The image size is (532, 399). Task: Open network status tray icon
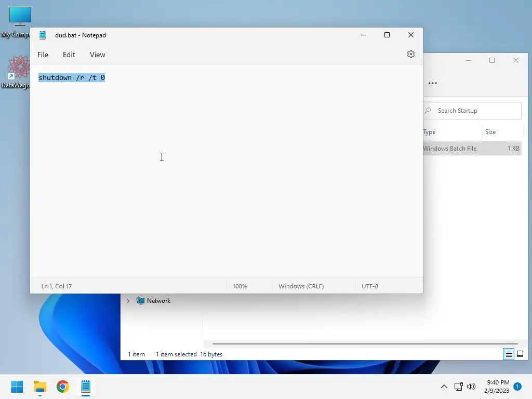458,387
